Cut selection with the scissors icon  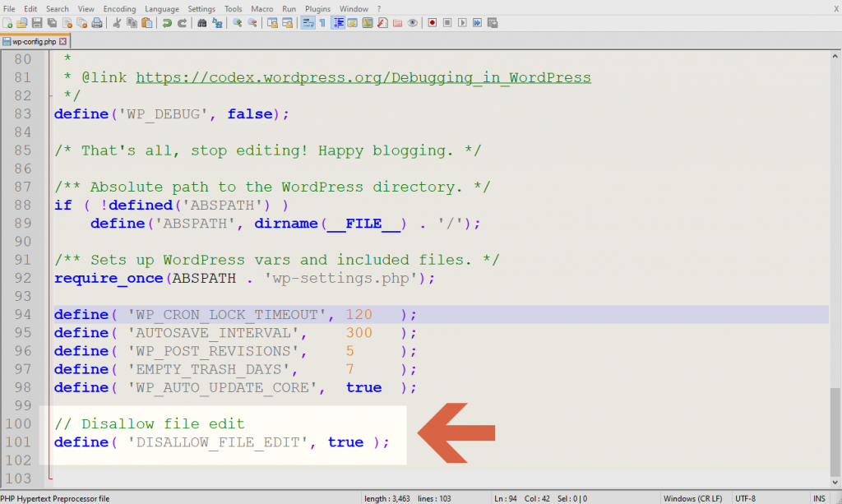118,23
